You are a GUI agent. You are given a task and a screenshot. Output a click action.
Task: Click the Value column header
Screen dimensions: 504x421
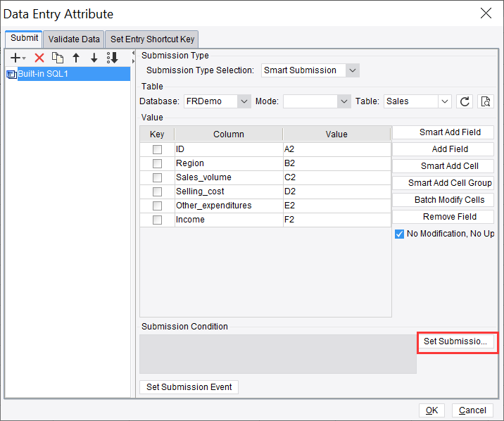pos(336,134)
